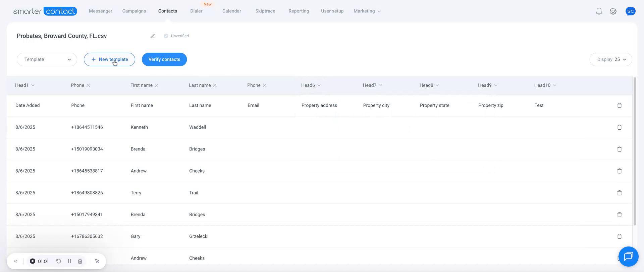Open the Reporting tab
Screen dimensions: 644x272
tap(299, 11)
